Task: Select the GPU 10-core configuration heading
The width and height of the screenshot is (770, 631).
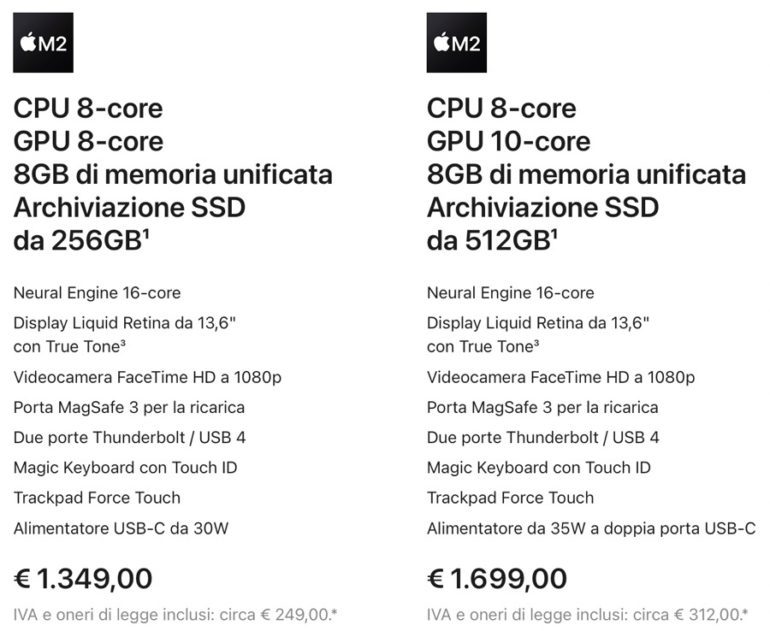Action: click(x=509, y=141)
